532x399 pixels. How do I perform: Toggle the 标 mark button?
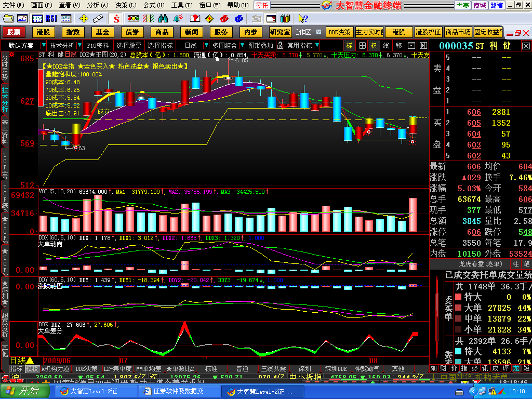click(x=350, y=46)
